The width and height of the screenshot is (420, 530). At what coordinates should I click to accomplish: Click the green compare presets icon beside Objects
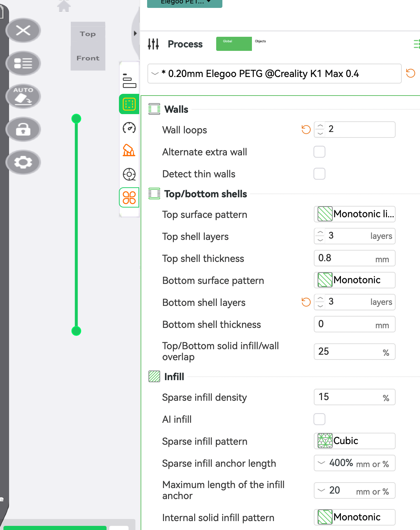click(x=417, y=44)
